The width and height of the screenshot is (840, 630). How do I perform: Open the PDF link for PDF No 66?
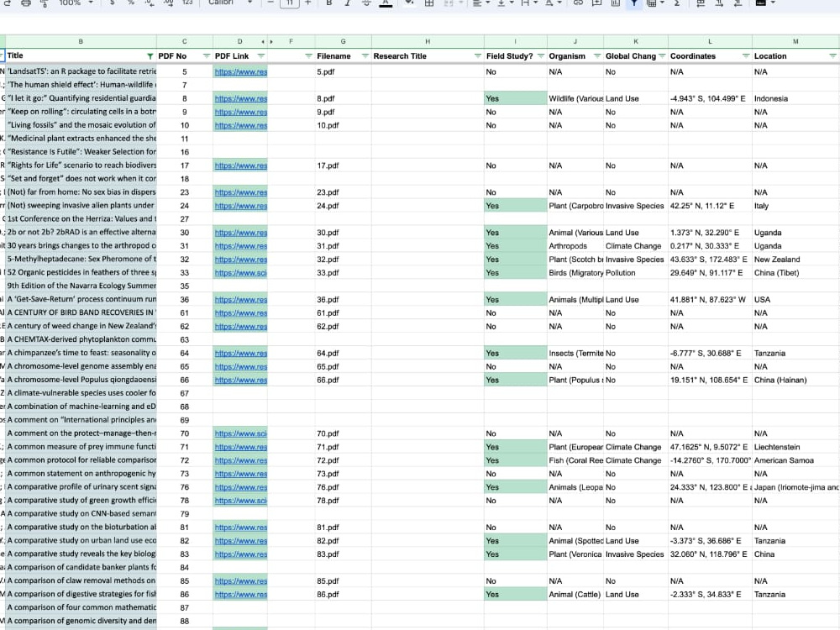click(x=240, y=380)
